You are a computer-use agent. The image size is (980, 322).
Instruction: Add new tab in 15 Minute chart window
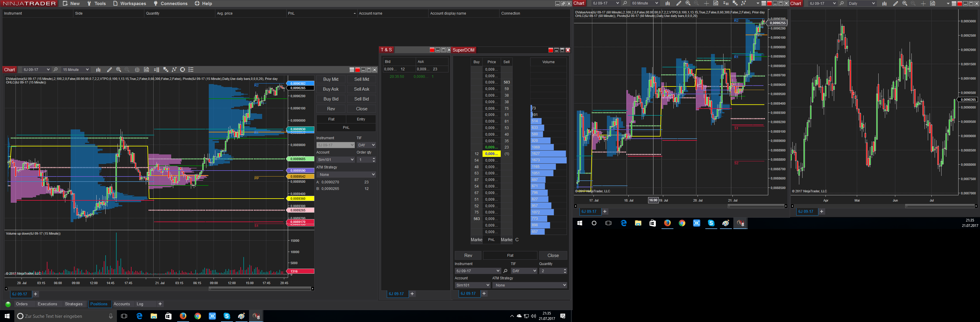pyautogui.click(x=35, y=294)
